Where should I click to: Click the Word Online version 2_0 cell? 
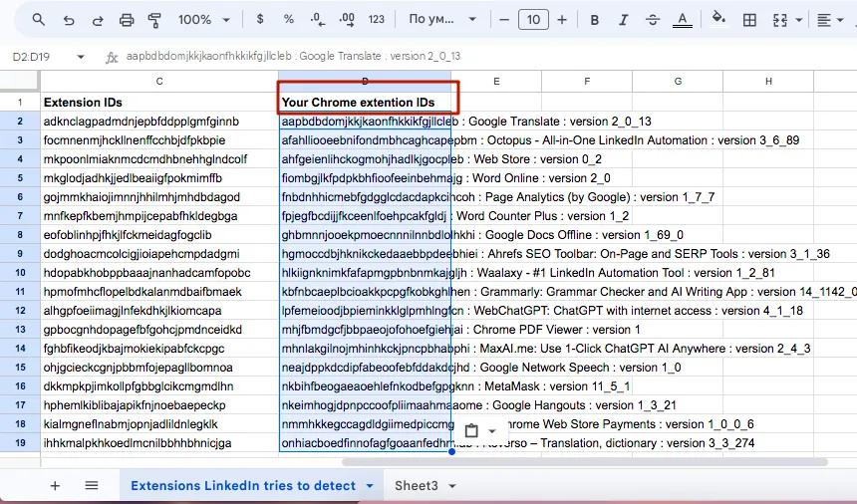365,178
